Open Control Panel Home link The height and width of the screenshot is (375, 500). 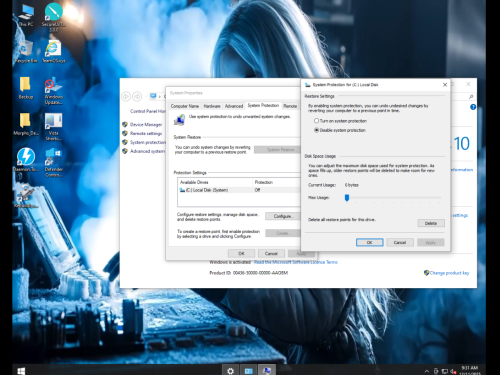(x=147, y=111)
